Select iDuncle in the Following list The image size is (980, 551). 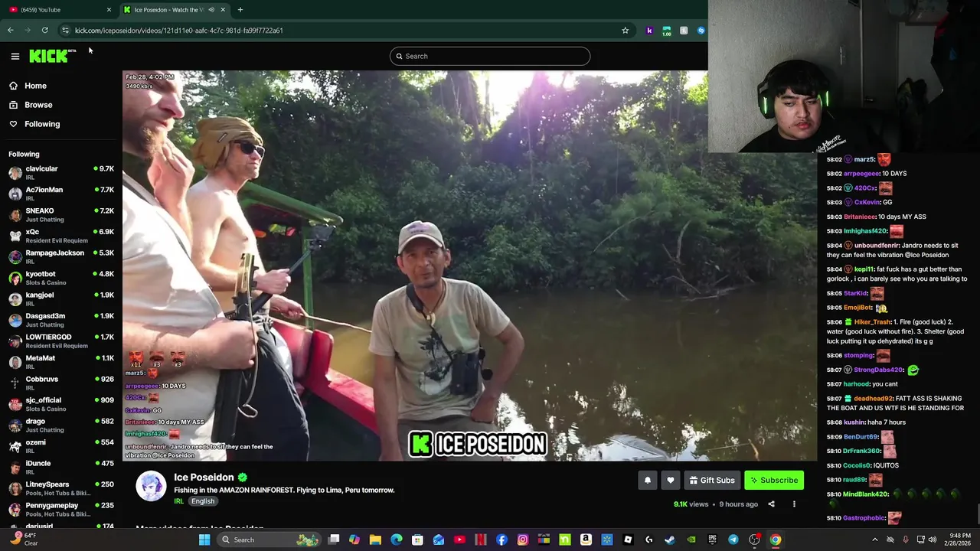pos(61,467)
